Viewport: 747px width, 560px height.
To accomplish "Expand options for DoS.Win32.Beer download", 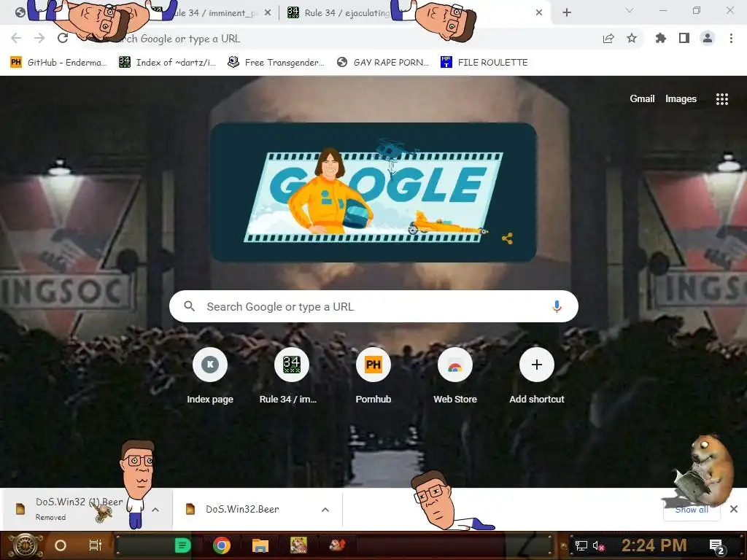I will click(x=325, y=510).
